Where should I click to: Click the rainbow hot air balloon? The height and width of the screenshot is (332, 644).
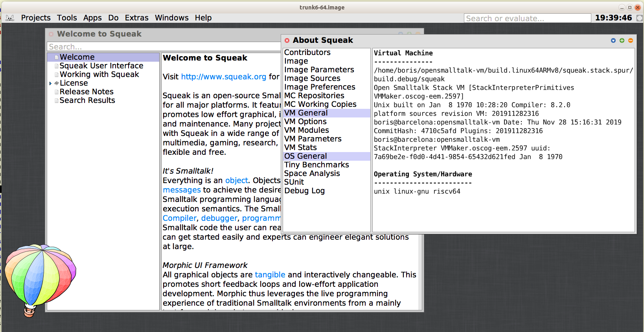(x=40, y=280)
